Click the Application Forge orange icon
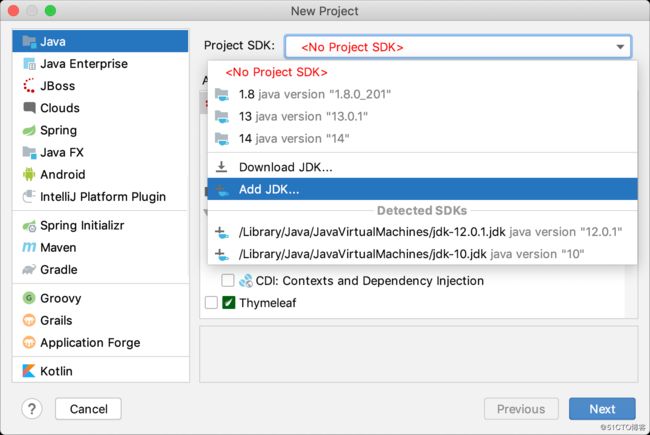 (29, 343)
